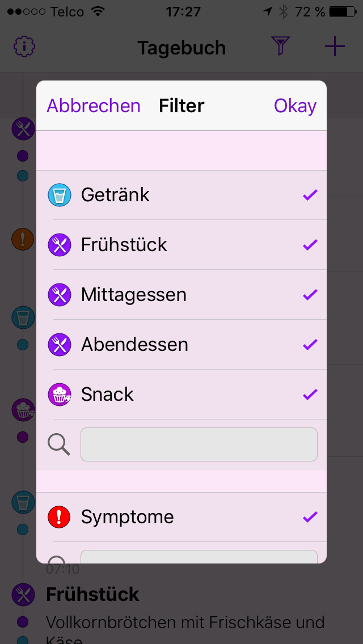Tap the Getränk glass icon
This screenshot has height=644, width=363.
pyautogui.click(x=60, y=195)
